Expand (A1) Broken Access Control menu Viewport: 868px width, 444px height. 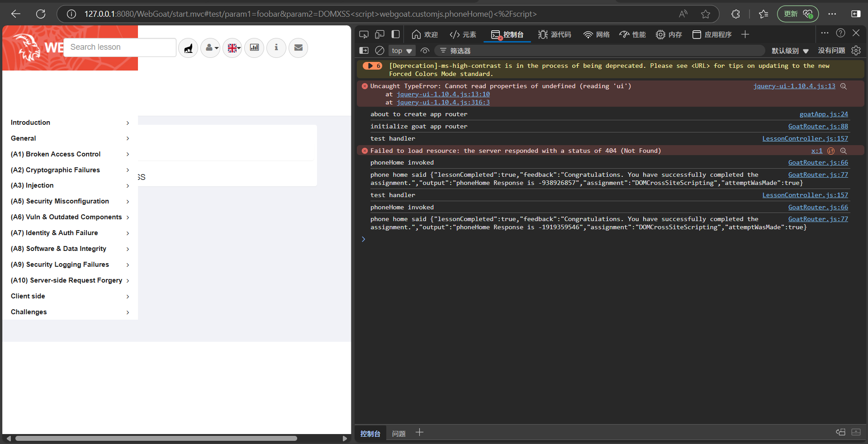tap(70, 154)
